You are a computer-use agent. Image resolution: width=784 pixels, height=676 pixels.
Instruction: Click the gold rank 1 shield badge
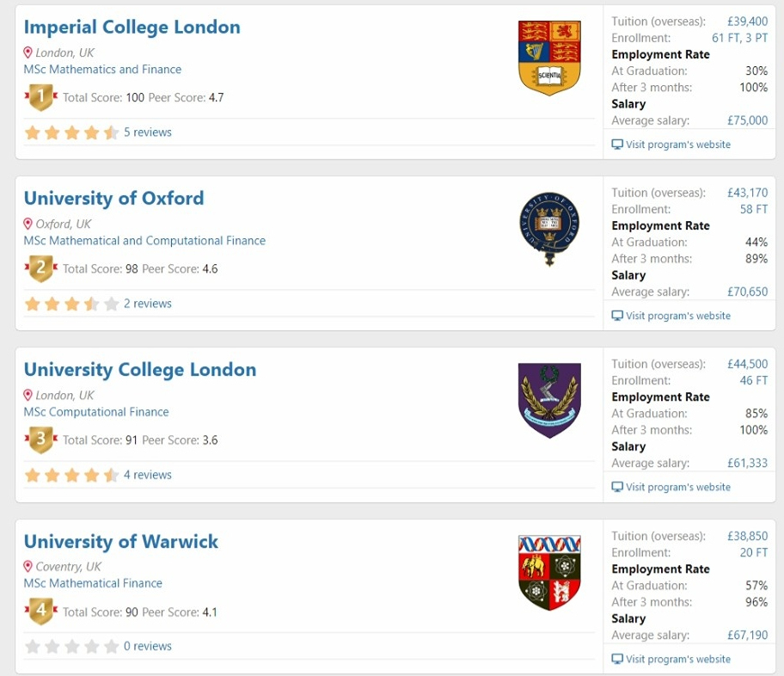click(x=41, y=96)
